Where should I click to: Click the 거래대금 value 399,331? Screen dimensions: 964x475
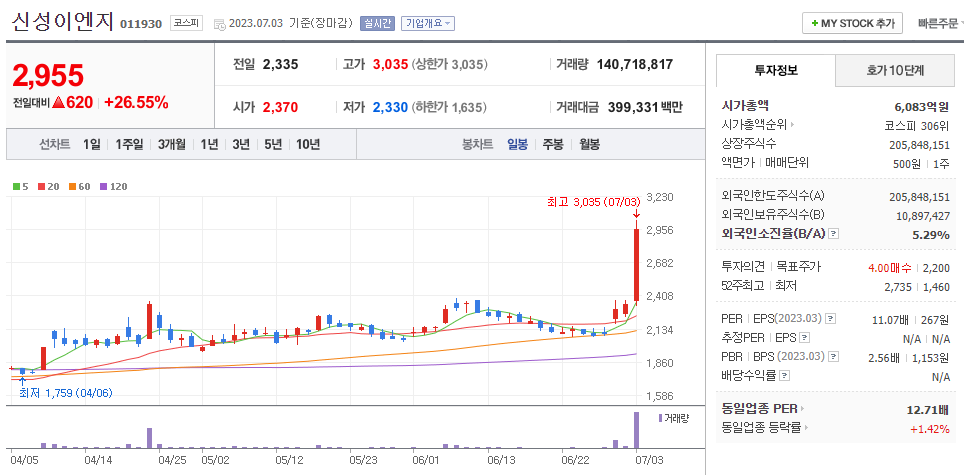coord(633,108)
